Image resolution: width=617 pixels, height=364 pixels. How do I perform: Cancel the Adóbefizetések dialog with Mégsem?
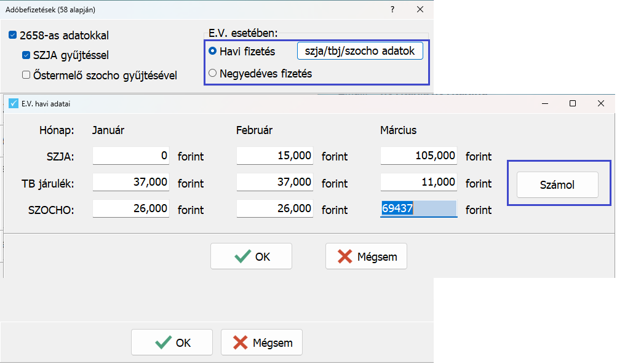[x=261, y=342]
